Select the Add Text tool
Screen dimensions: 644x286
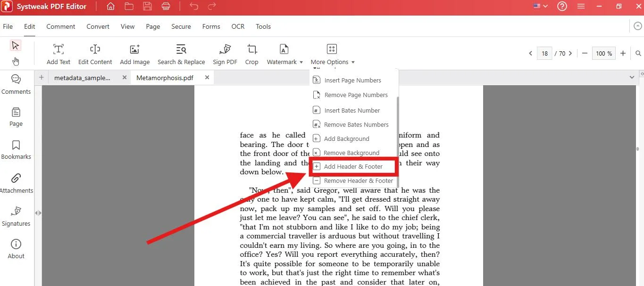point(59,54)
